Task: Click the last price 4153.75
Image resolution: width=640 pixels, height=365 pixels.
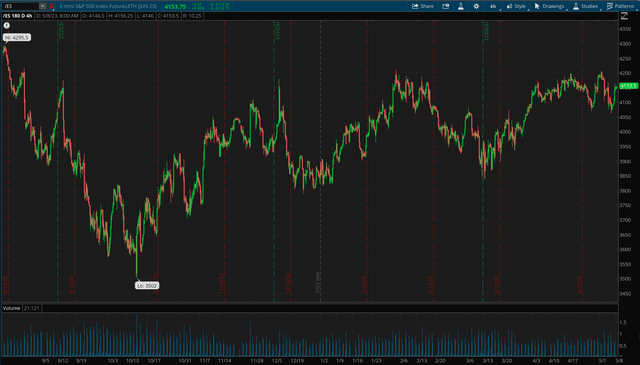Action: (175, 7)
